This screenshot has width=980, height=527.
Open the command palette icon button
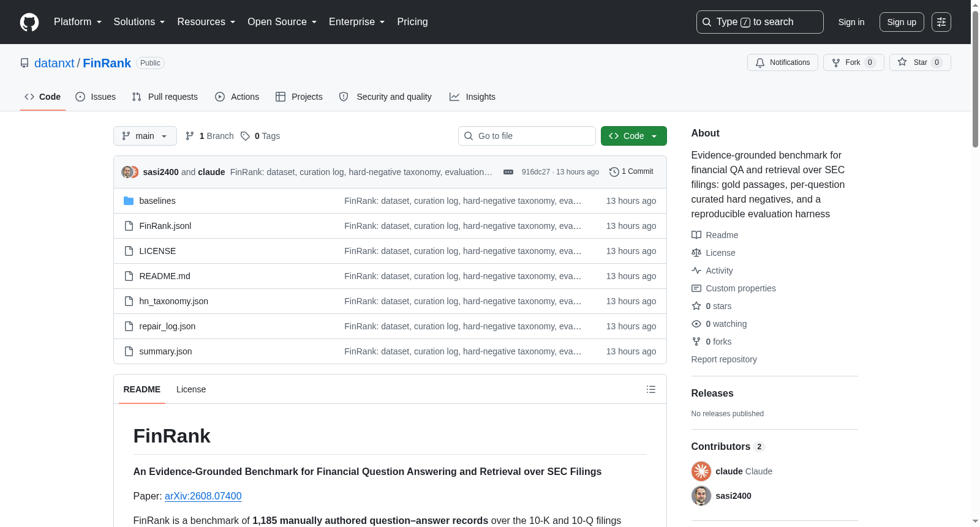point(941,22)
